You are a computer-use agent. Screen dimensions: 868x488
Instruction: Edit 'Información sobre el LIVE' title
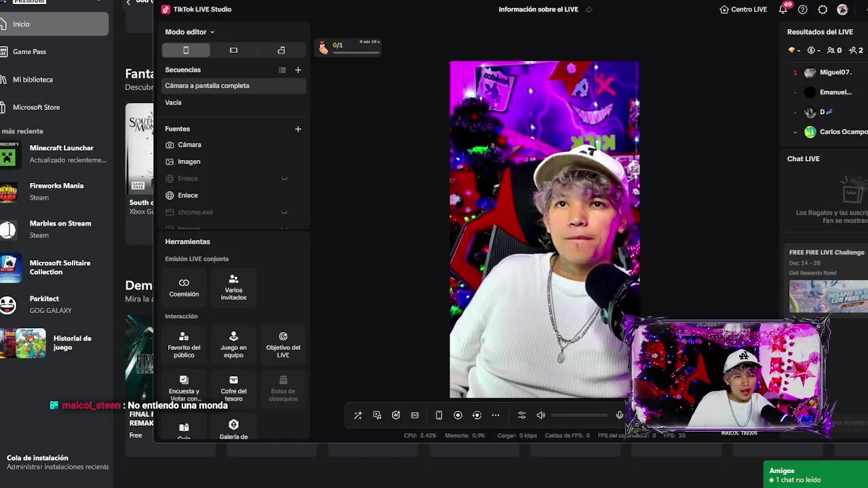tap(540, 9)
